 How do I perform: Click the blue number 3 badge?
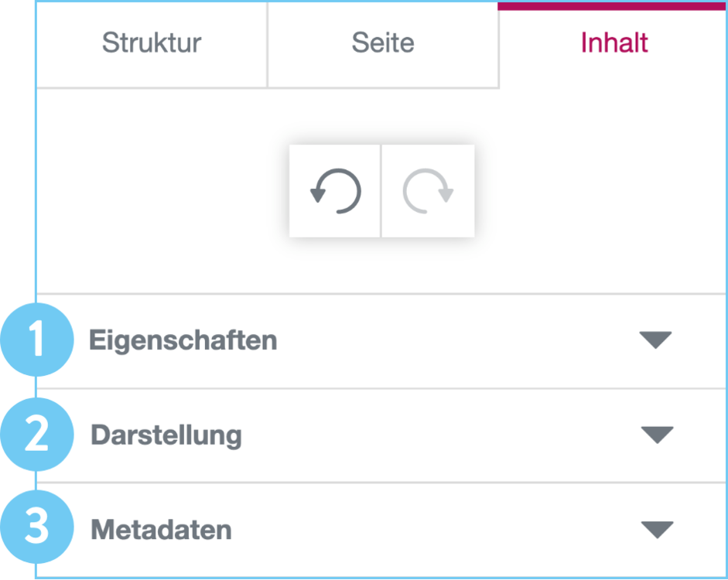coord(37,529)
